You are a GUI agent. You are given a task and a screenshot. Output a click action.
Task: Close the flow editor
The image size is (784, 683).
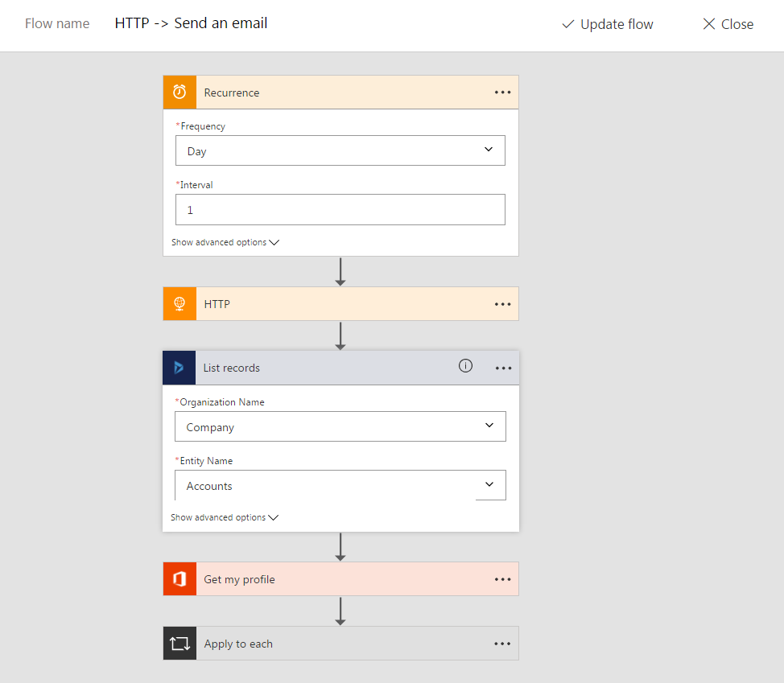[728, 24]
